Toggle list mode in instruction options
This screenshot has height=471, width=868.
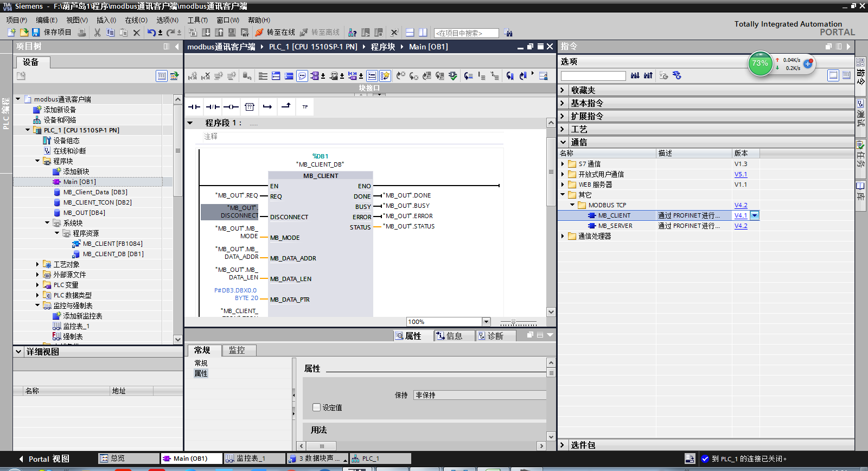click(x=846, y=75)
